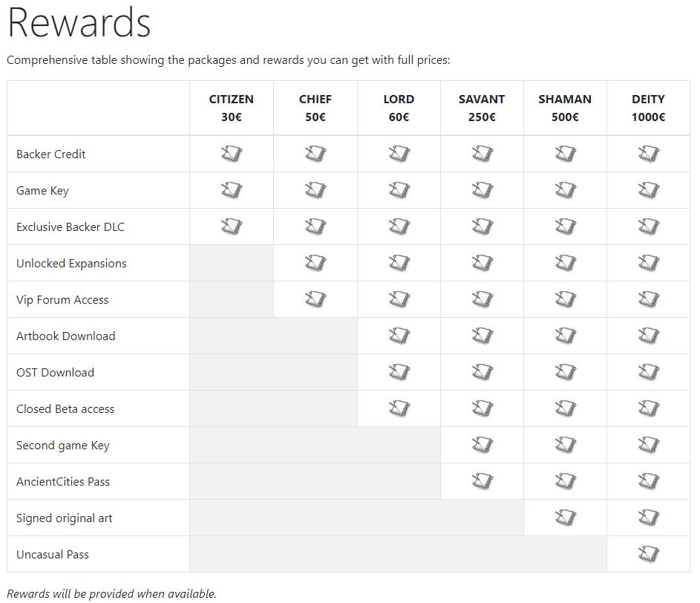
Task: Click the Citizen Exclusive Backer DLC checkmark
Action: [x=232, y=226]
